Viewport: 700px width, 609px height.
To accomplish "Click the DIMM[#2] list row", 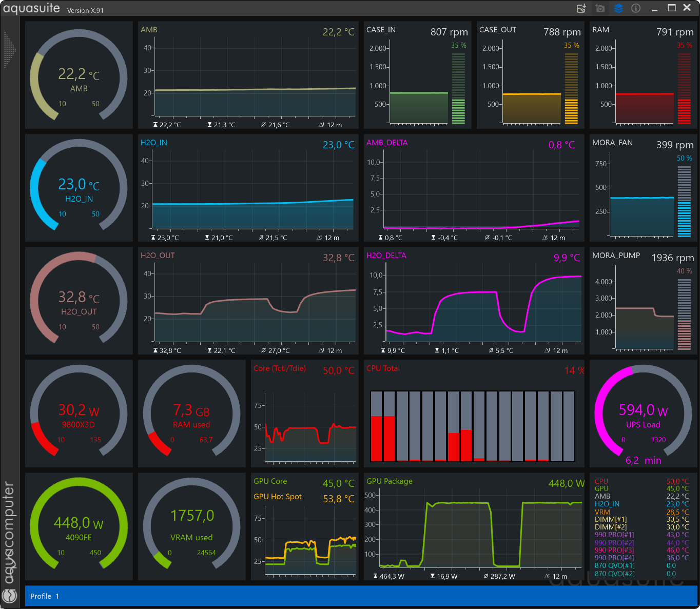I will [x=642, y=527].
